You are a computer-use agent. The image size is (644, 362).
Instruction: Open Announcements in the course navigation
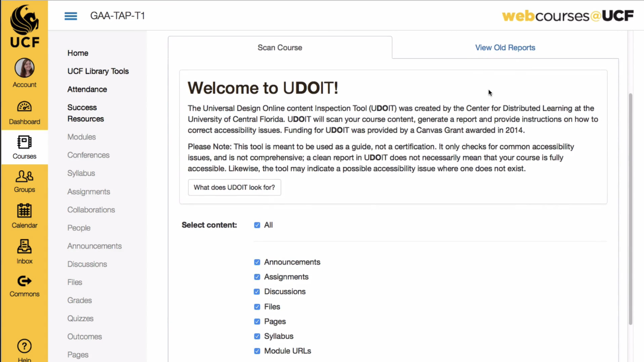[x=95, y=246]
